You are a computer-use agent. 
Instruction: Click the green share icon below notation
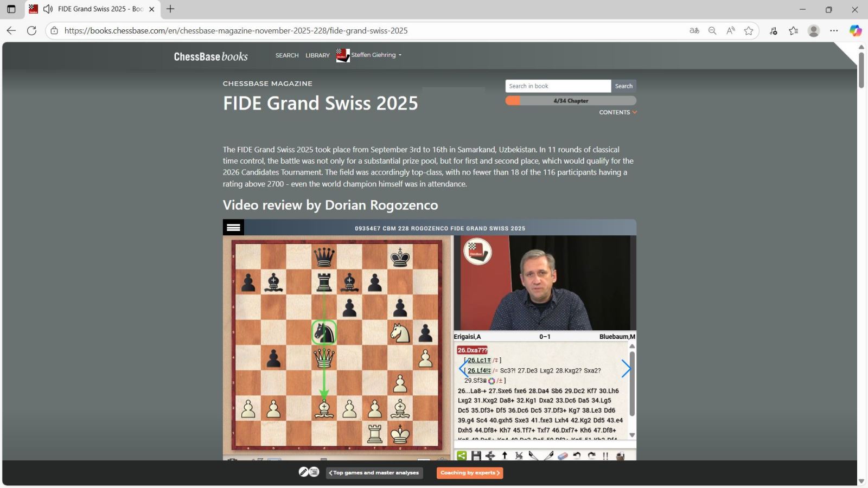pyautogui.click(x=462, y=455)
